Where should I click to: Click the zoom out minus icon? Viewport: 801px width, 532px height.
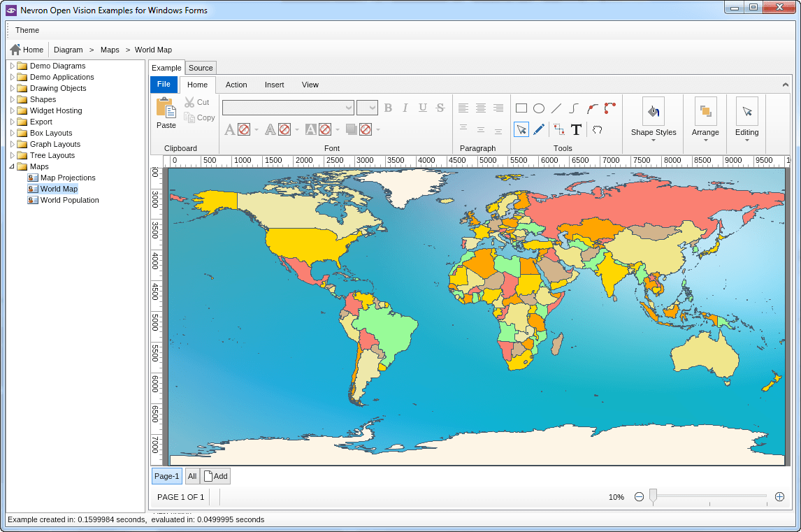[x=639, y=497]
